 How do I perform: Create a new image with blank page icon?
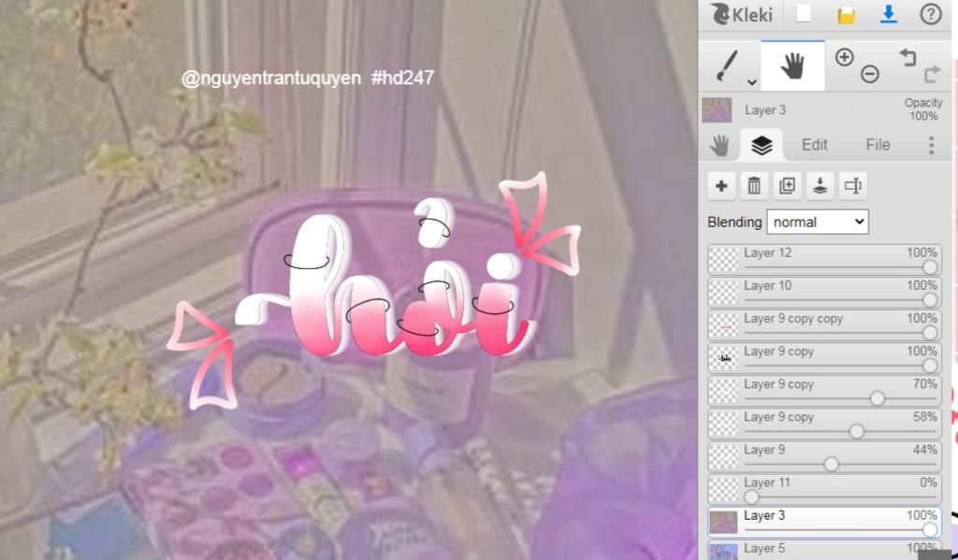pos(804,13)
